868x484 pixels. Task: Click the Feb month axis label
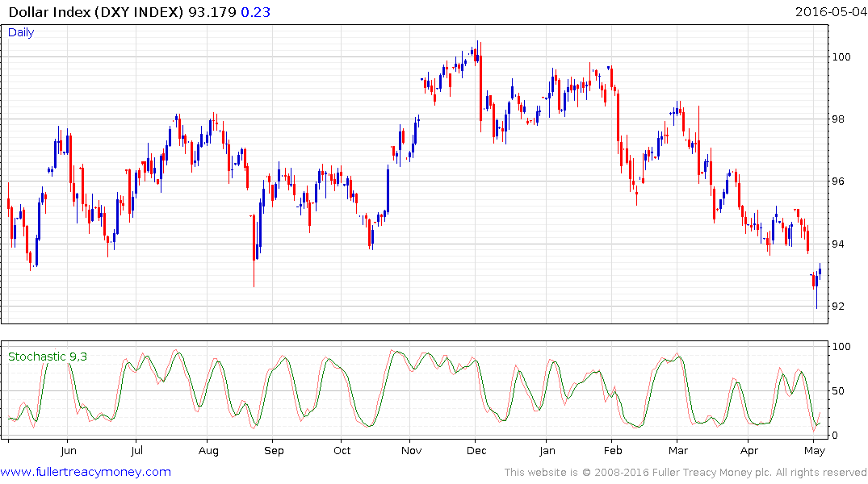[x=613, y=451]
